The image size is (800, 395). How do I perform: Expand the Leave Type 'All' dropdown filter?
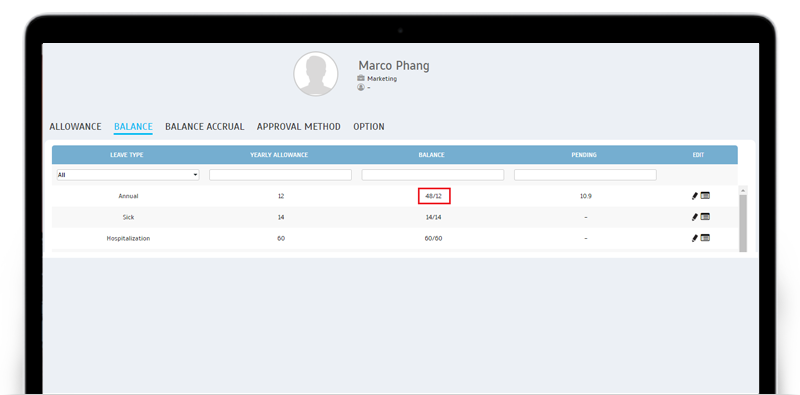pos(128,175)
